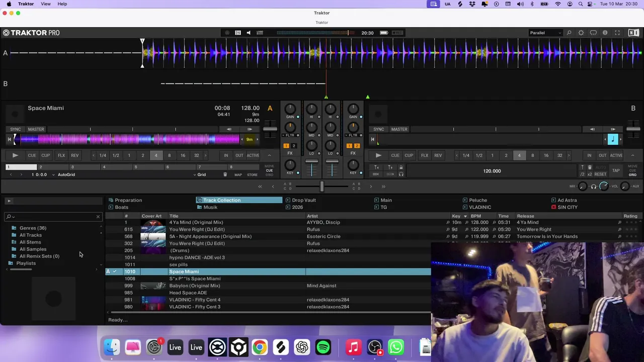Open the info icon in header
644x362 pixels.
605,33
